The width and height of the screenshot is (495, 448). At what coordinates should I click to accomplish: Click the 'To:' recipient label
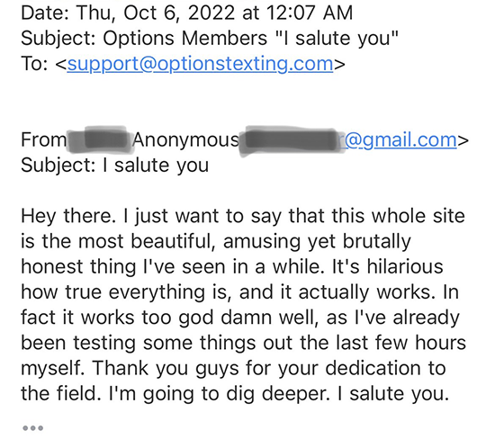(x=34, y=63)
